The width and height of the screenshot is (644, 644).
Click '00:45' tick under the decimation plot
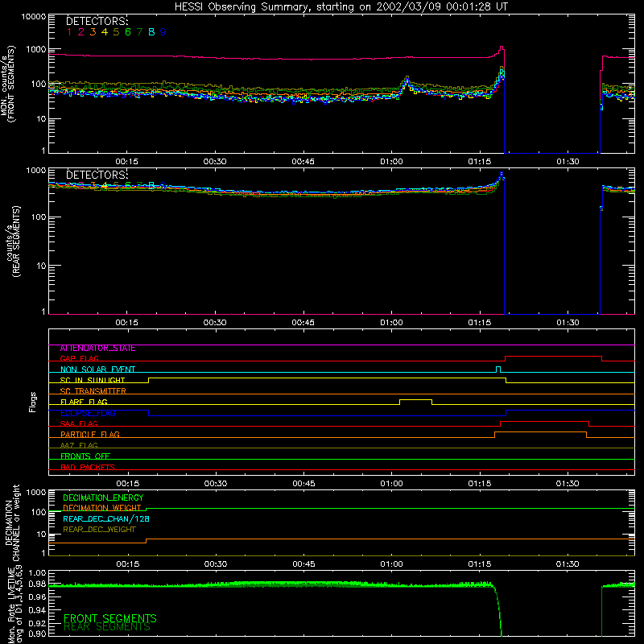[304, 564]
